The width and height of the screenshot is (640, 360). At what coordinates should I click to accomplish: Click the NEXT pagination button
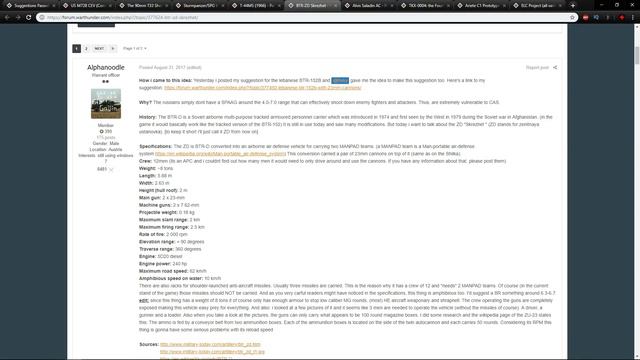[99, 49]
